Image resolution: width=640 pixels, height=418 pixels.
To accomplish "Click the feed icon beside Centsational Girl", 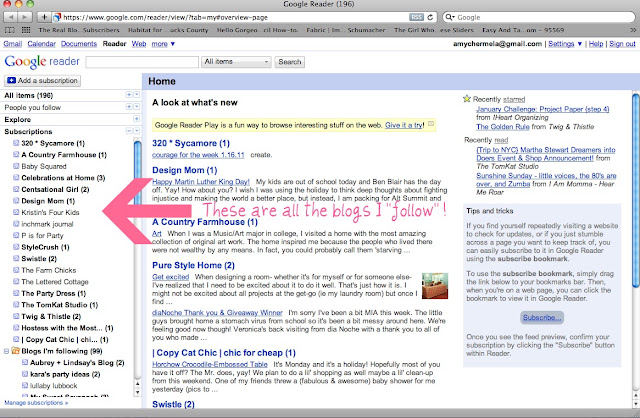I will coord(16,189).
